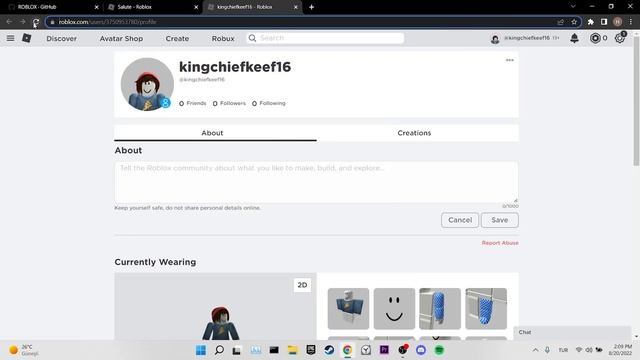Open the blue shirt torso item
Viewport: 640px width, 360px height.
(348, 309)
